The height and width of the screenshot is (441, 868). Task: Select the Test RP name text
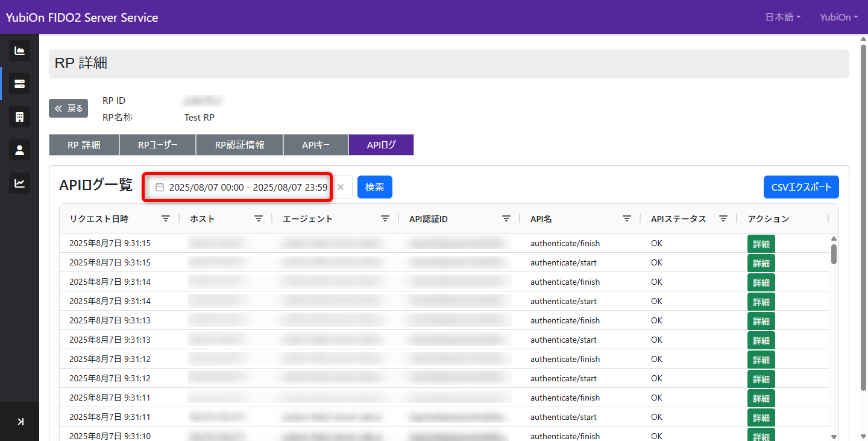pyautogui.click(x=200, y=117)
